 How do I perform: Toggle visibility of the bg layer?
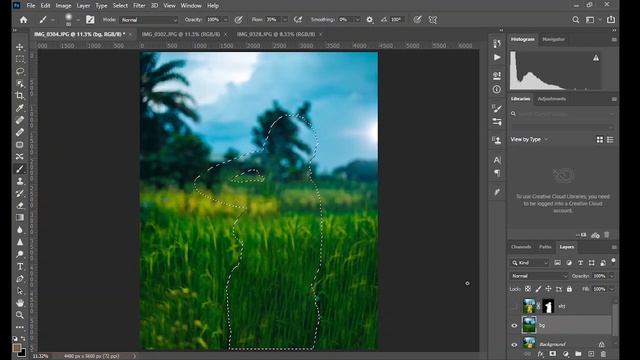coord(514,326)
